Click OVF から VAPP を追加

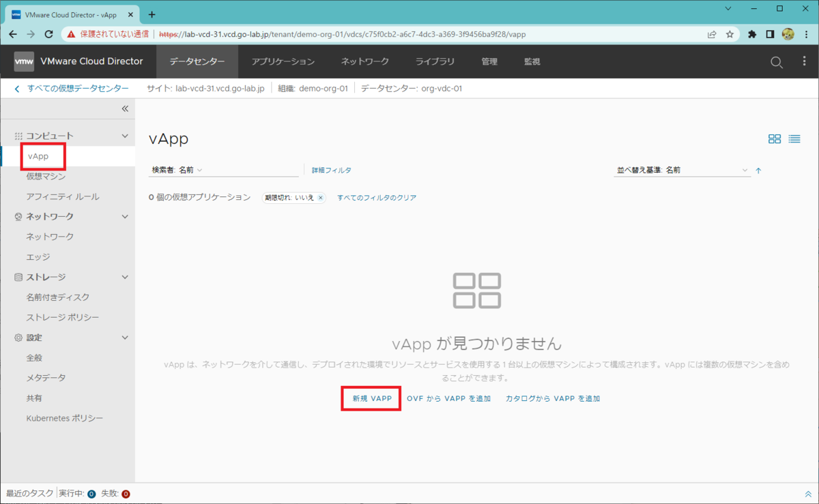pos(448,398)
